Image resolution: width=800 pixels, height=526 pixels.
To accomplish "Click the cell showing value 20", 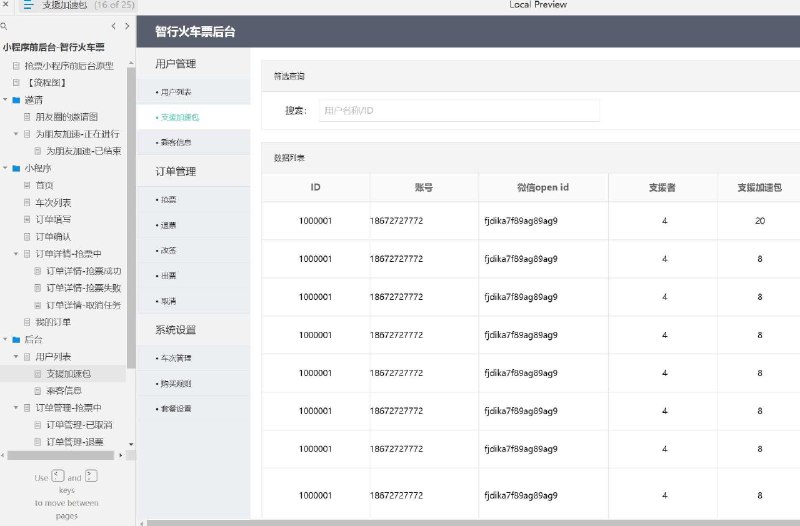I will coord(760,221).
